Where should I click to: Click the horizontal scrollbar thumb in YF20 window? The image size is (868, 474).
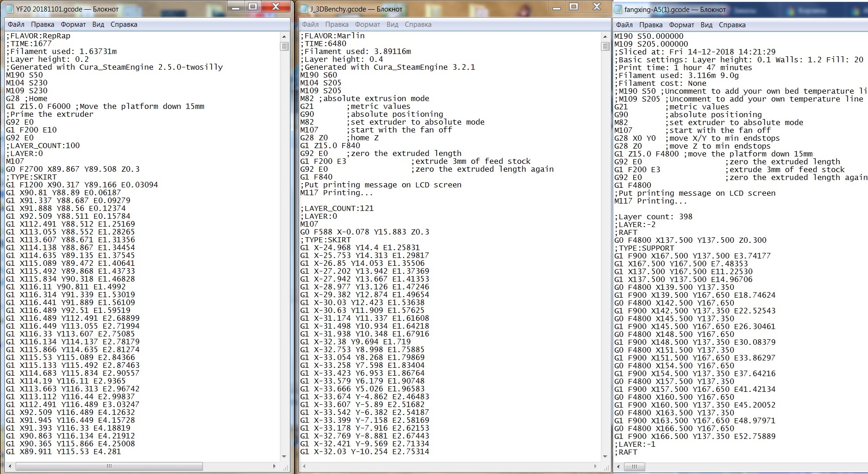pos(108,467)
